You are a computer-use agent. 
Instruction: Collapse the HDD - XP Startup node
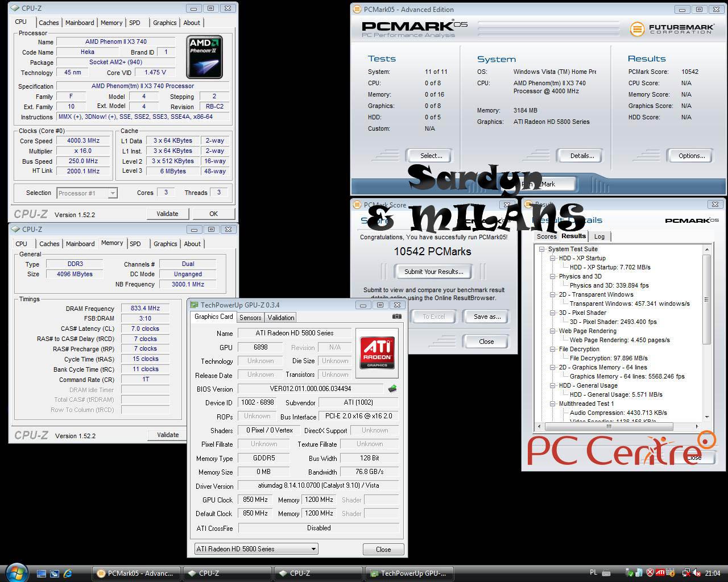click(x=552, y=258)
